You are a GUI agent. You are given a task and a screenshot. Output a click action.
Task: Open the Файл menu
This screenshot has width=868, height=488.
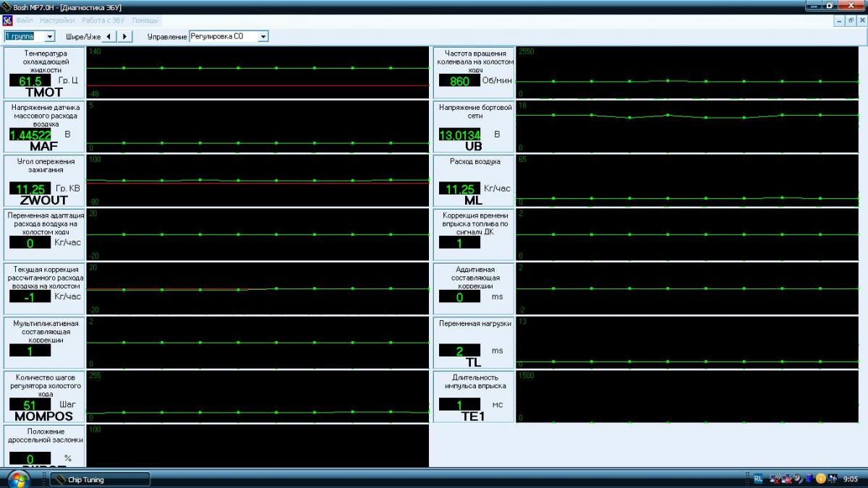click(x=25, y=20)
